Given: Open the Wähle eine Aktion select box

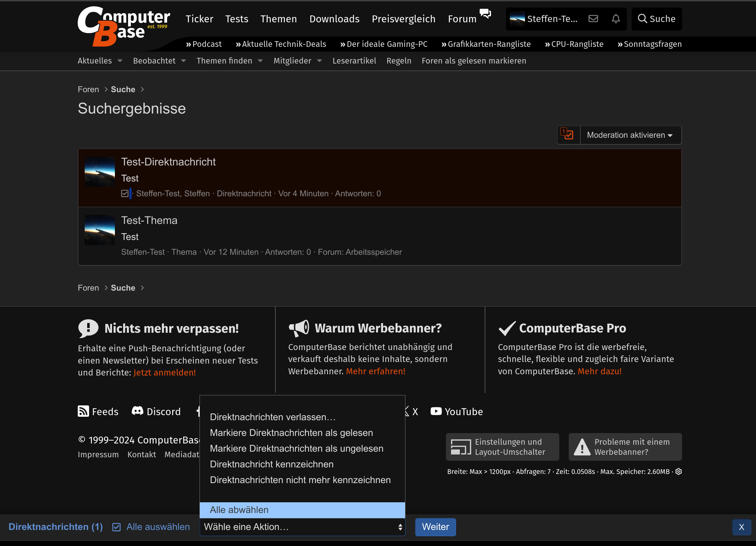Looking at the screenshot, I should 302,527.
